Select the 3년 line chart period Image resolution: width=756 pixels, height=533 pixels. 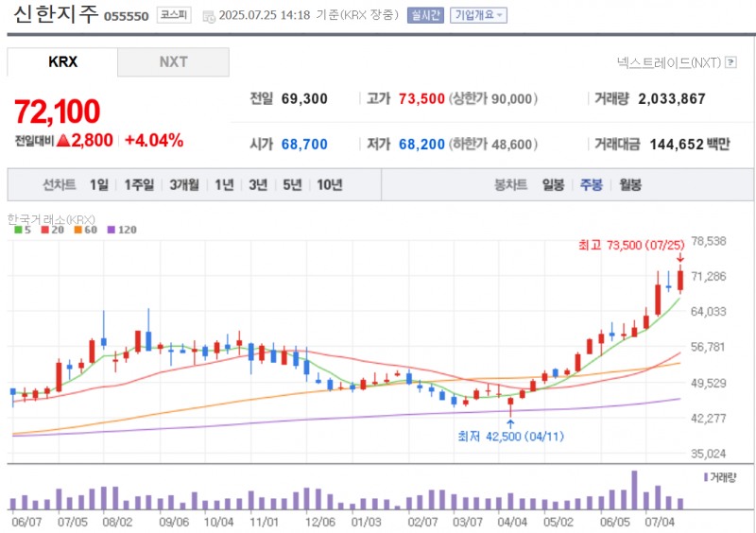click(258, 184)
